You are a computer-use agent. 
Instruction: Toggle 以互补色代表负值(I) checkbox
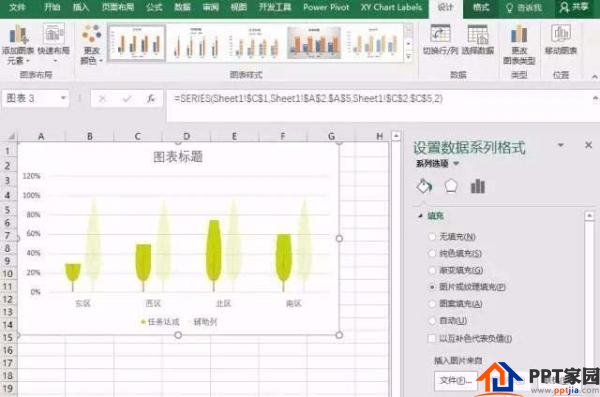(432, 338)
